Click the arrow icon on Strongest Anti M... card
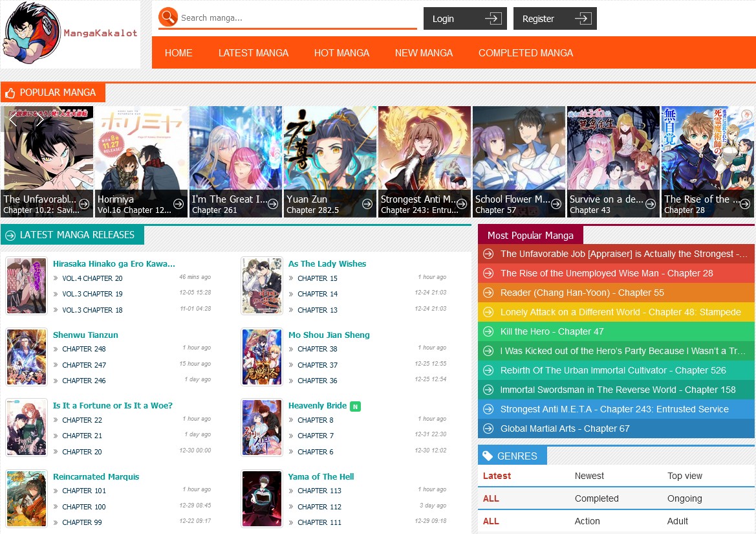This screenshot has width=756, height=534. click(462, 204)
